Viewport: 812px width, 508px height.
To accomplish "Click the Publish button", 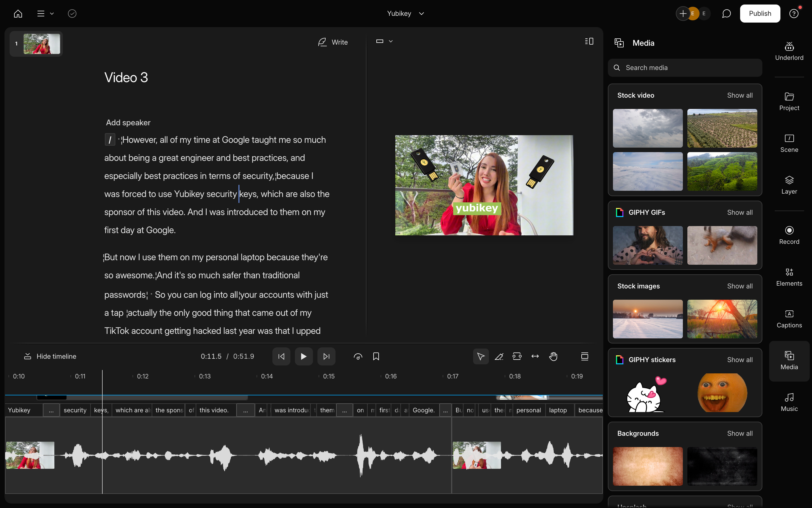I will [760, 14].
